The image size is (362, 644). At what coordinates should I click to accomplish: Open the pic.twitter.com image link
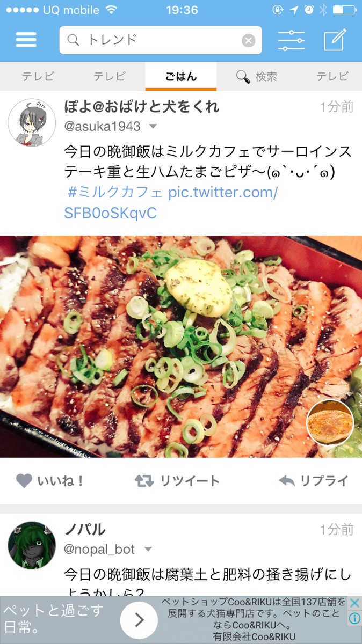pos(171,202)
